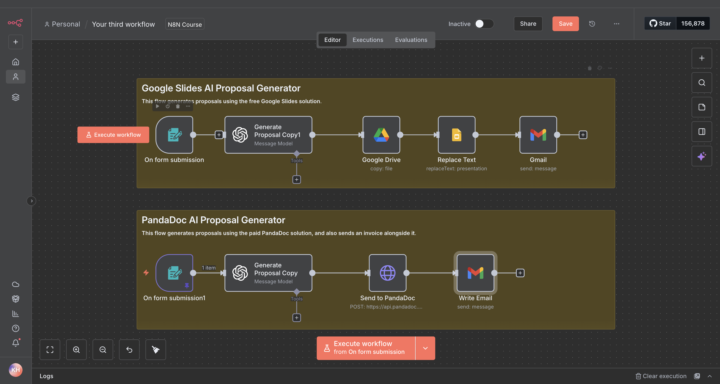Click the 156,878 star count
Screen dimensions: 720x384
coord(693,23)
